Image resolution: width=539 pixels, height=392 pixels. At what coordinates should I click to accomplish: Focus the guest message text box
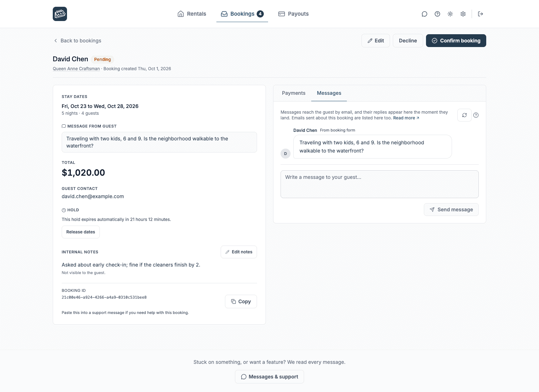pos(380,184)
